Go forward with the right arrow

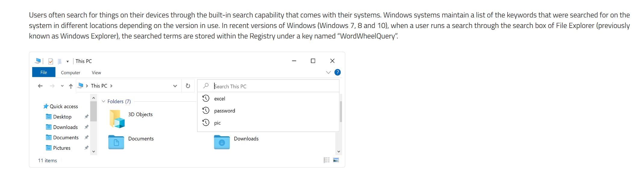pyautogui.click(x=52, y=86)
